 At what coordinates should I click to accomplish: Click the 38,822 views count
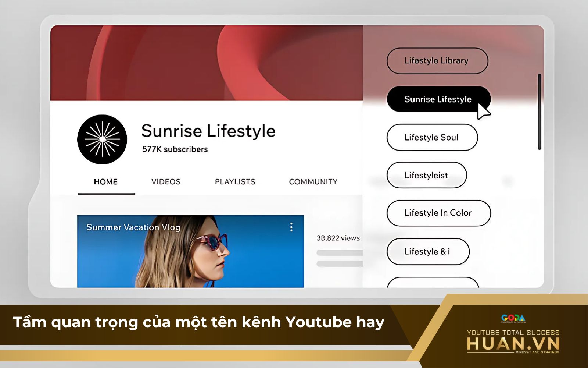(x=338, y=238)
